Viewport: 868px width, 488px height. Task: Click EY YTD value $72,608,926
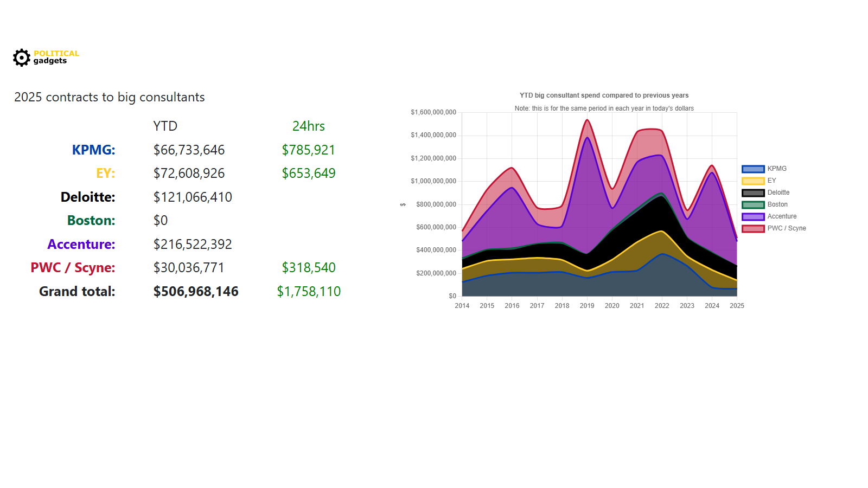pyautogui.click(x=189, y=174)
